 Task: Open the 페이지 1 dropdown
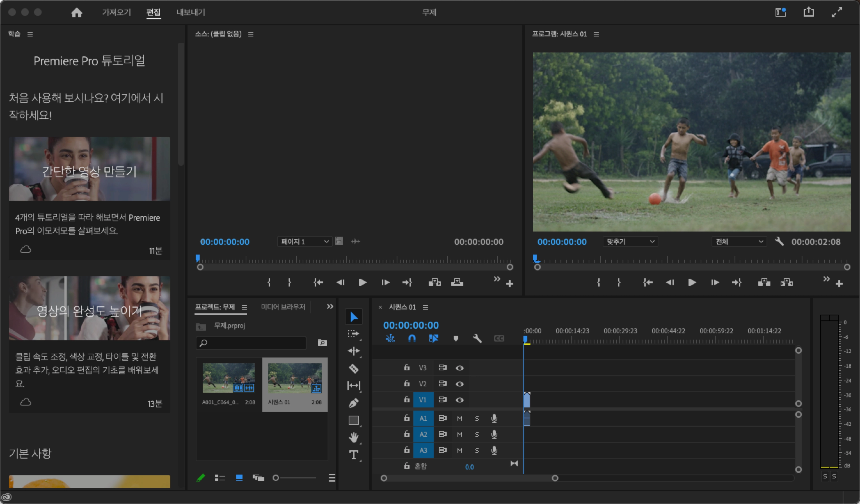(x=304, y=242)
